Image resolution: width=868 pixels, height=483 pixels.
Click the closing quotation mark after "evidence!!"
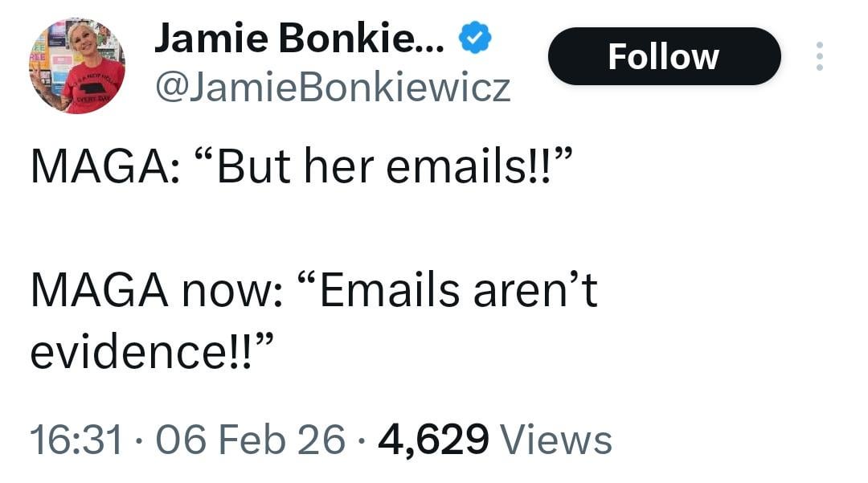click(265, 344)
